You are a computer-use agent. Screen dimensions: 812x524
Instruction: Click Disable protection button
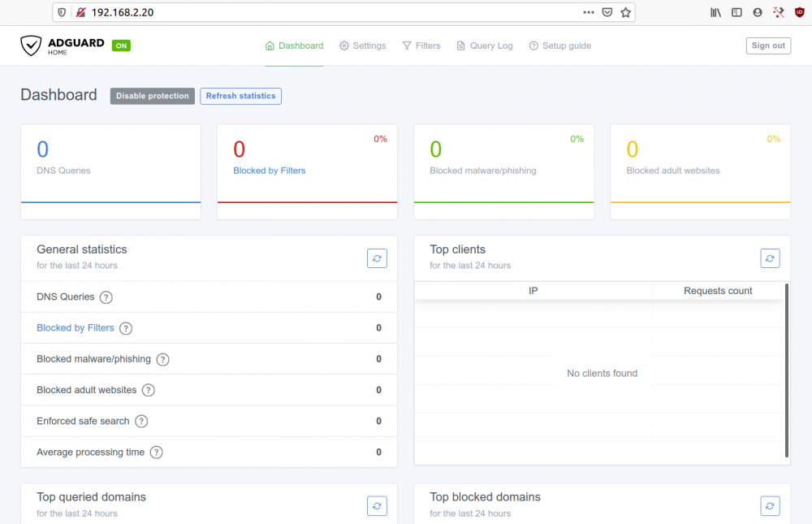153,96
